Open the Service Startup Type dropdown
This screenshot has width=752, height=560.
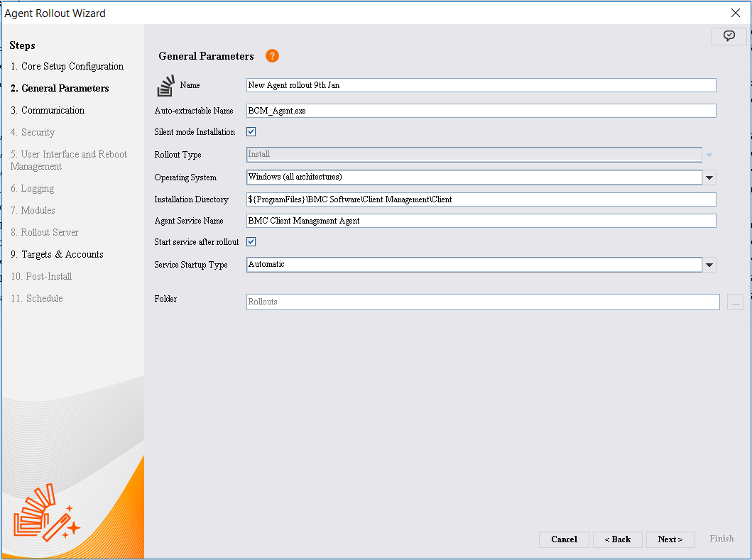coord(709,265)
